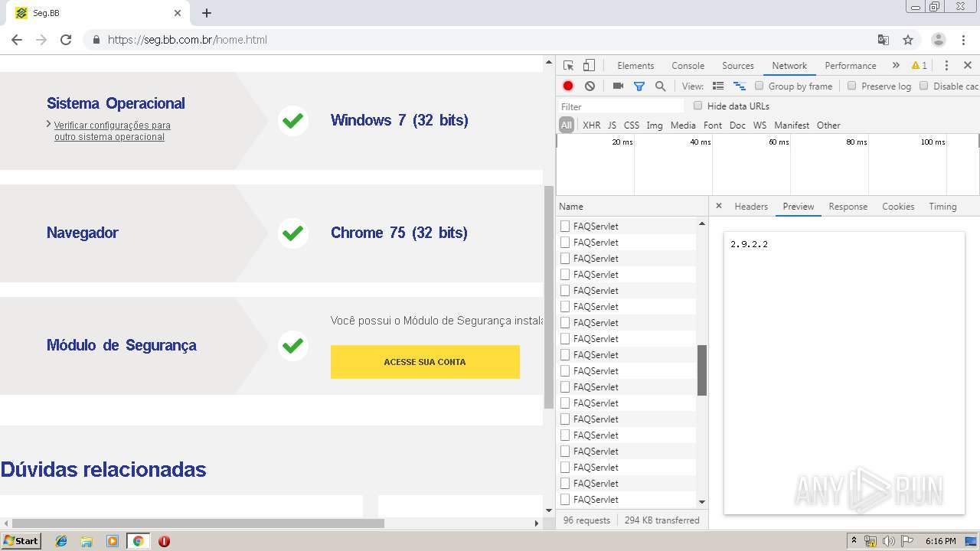
Task: Switch to large request rows view
Action: point(718,86)
